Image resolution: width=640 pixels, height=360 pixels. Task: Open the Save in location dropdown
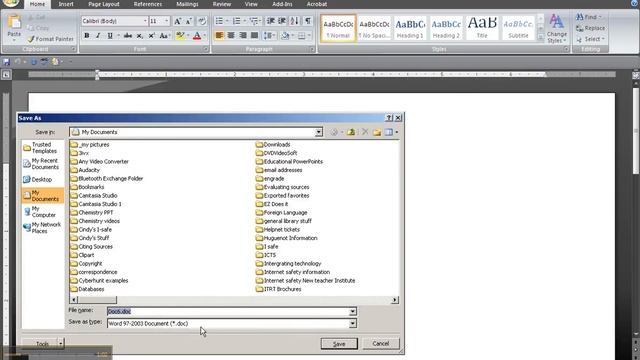point(318,132)
